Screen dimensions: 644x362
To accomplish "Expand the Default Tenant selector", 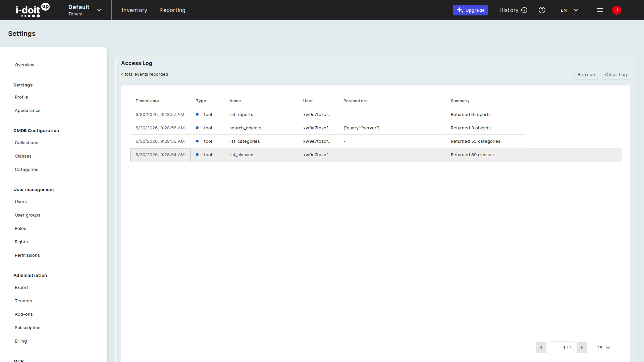I will tap(85, 10).
